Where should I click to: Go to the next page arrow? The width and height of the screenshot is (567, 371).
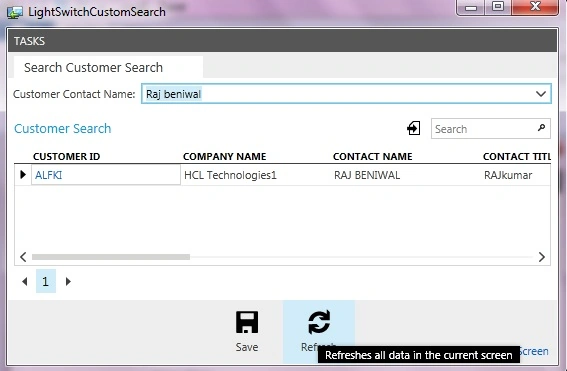pyautogui.click(x=68, y=281)
